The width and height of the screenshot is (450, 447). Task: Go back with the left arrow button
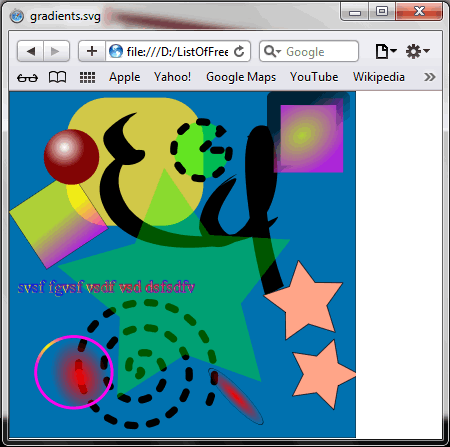[x=30, y=51]
